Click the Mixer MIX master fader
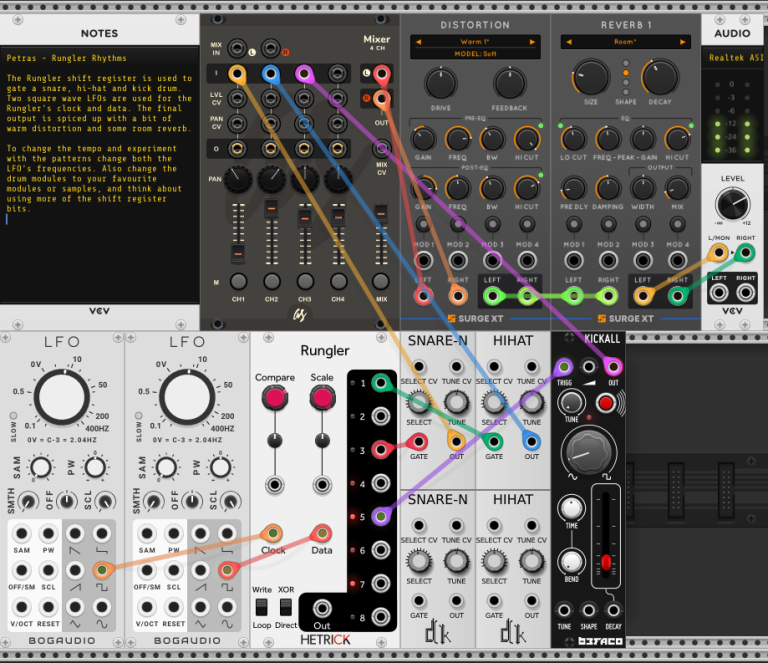 click(381, 213)
